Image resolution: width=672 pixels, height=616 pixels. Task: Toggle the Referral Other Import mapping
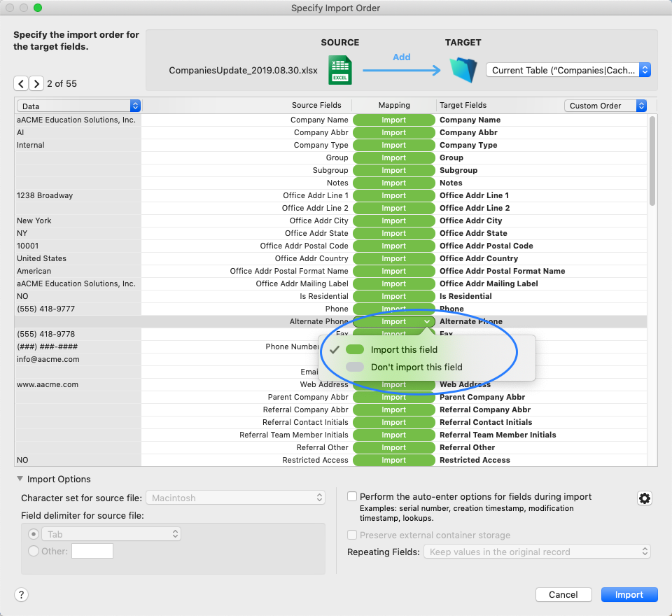tap(394, 447)
